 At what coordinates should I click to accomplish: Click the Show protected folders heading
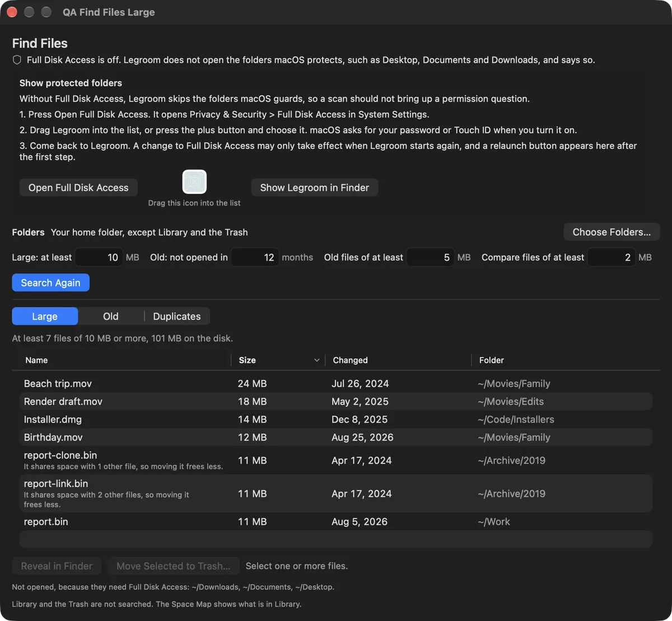(71, 83)
